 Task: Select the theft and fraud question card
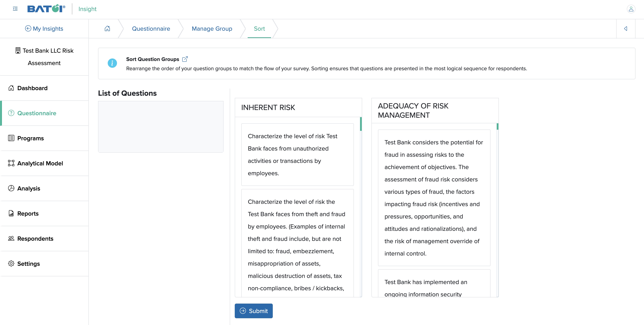click(x=297, y=243)
